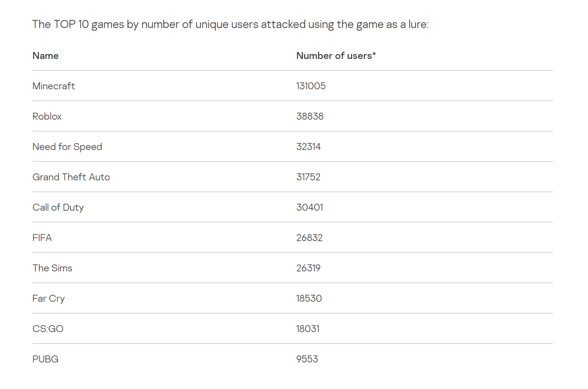Select Need for Speed entry
The image size is (588, 389).
coord(67,147)
